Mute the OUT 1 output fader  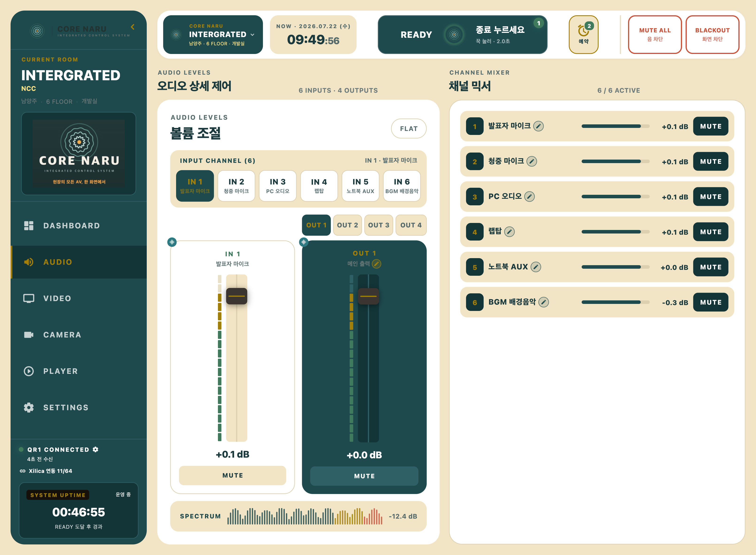(x=364, y=476)
